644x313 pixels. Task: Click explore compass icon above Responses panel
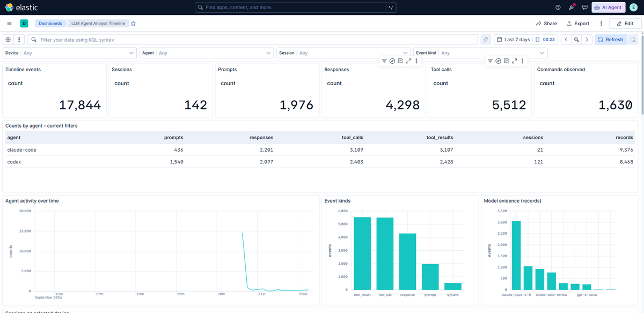point(392,61)
